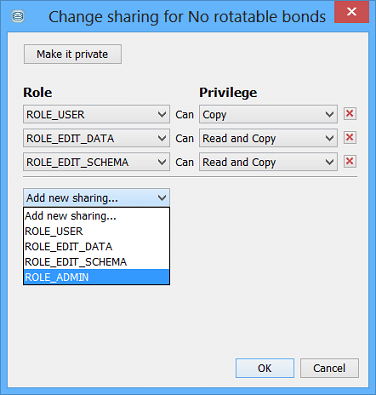The height and width of the screenshot is (395, 376).
Task: Collapse the Add new sharing combo box
Action: click(96, 198)
